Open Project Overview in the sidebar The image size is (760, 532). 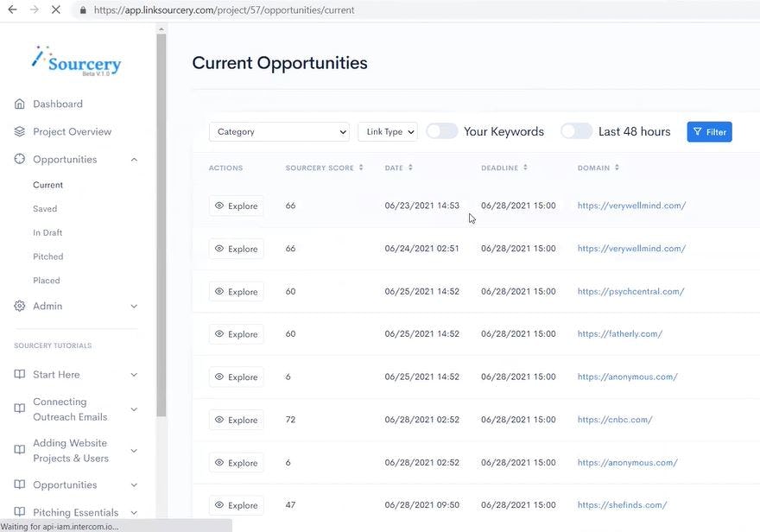73,131
